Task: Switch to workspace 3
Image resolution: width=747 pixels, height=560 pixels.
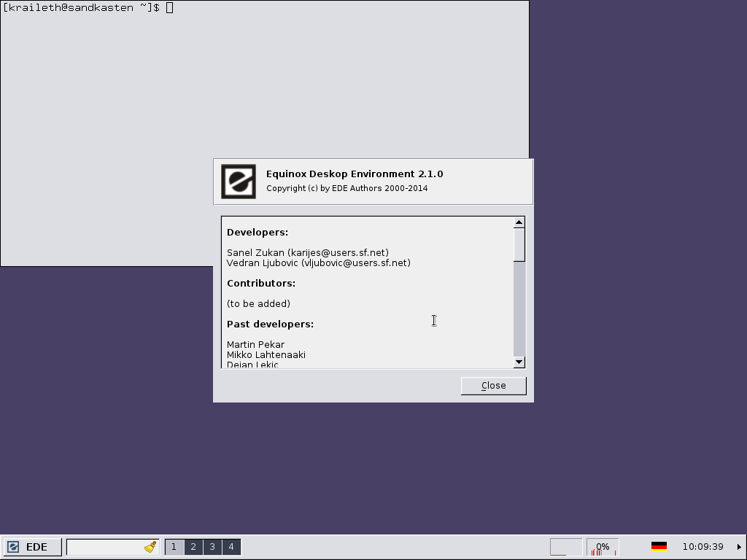Action: click(212, 547)
